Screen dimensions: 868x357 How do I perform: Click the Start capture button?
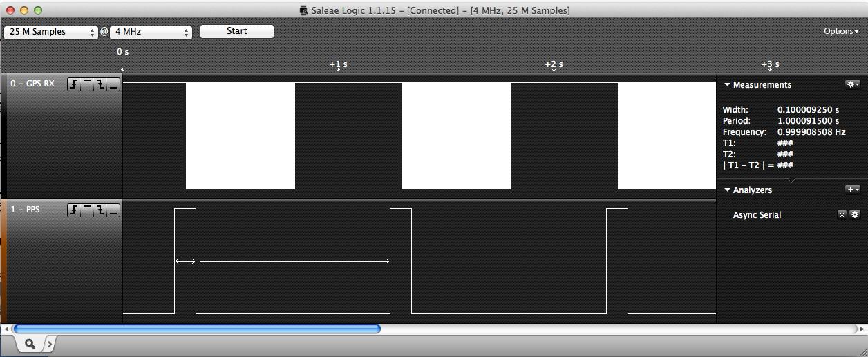pyautogui.click(x=236, y=31)
